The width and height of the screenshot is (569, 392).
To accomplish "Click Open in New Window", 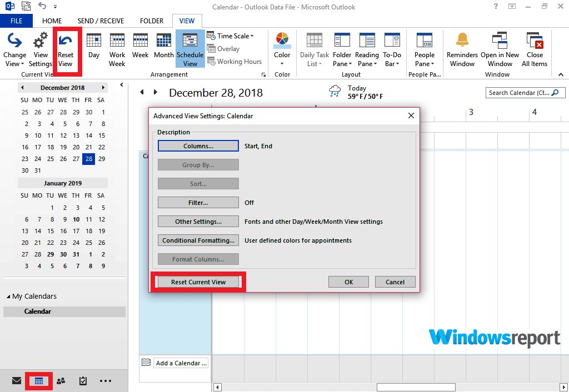I will [x=500, y=49].
